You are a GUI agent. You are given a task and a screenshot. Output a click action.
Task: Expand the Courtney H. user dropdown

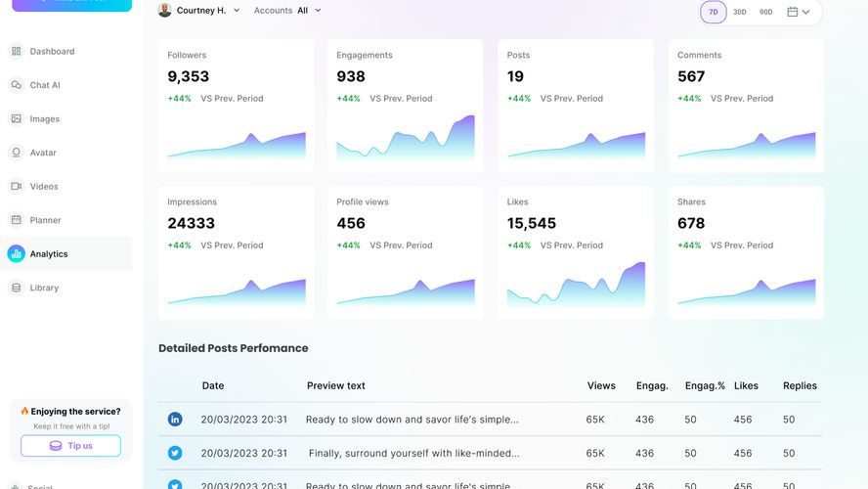[199, 11]
